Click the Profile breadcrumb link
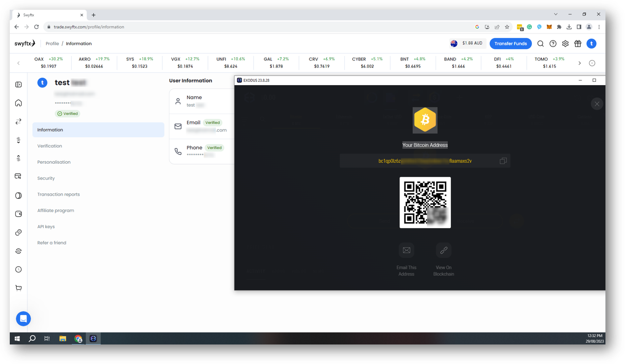625x364 pixels. pyautogui.click(x=52, y=44)
